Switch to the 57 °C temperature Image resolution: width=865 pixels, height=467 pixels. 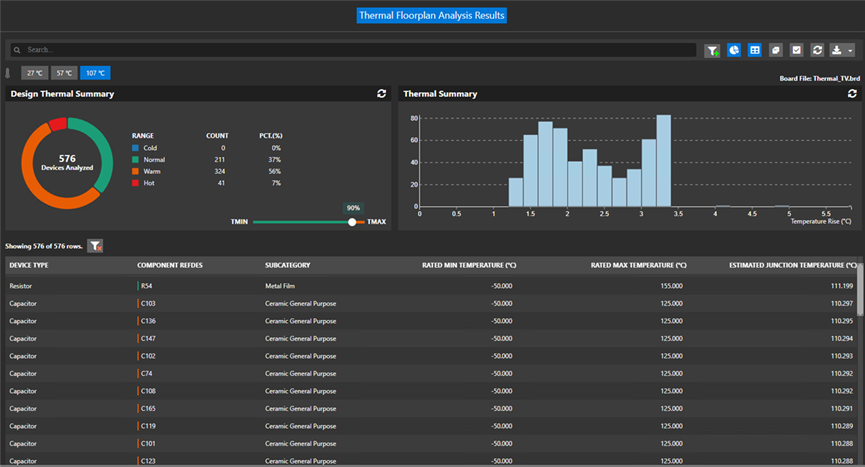[65, 73]
